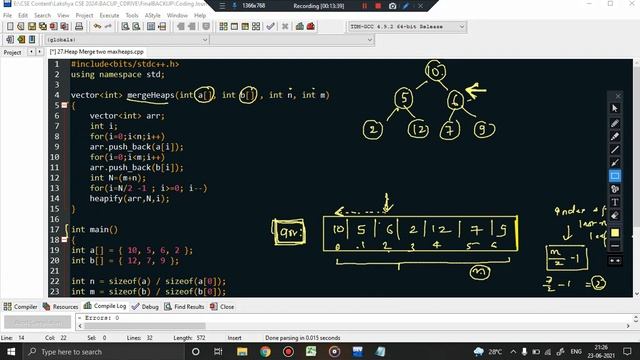Click the Rebuild All toolbar icon
Screen dimensions: 640x360
[256, 26]
